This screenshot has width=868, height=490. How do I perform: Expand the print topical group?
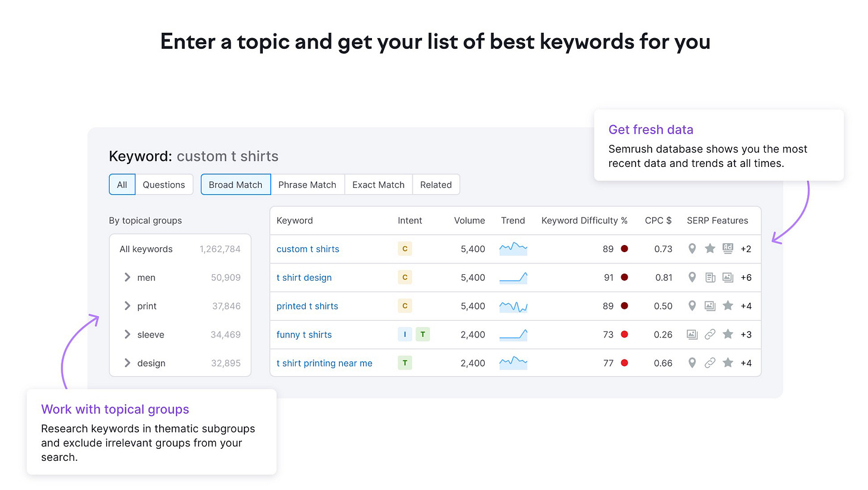point(127,306)
